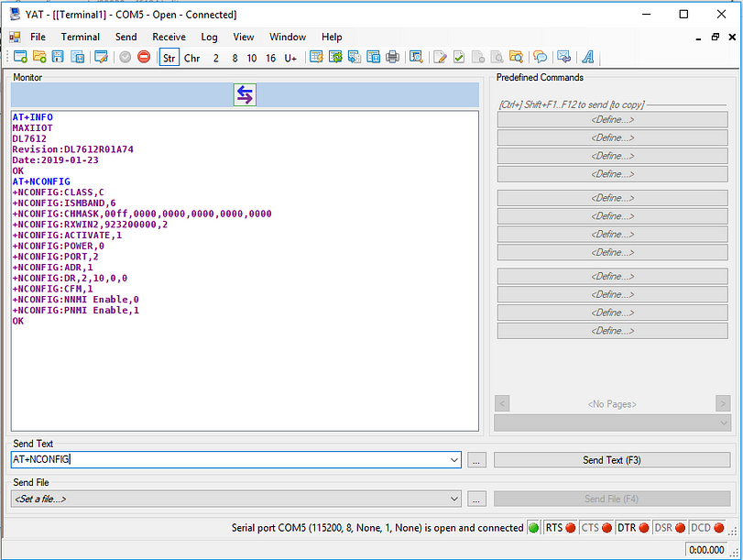This screenshot has height=560, width=743.
Task: Expand the Send File dropdown arrow
Action: point(453,499)
